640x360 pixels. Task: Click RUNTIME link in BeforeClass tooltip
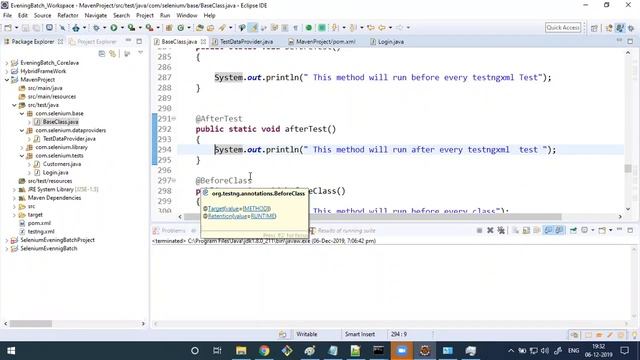(x=263, y=216)
